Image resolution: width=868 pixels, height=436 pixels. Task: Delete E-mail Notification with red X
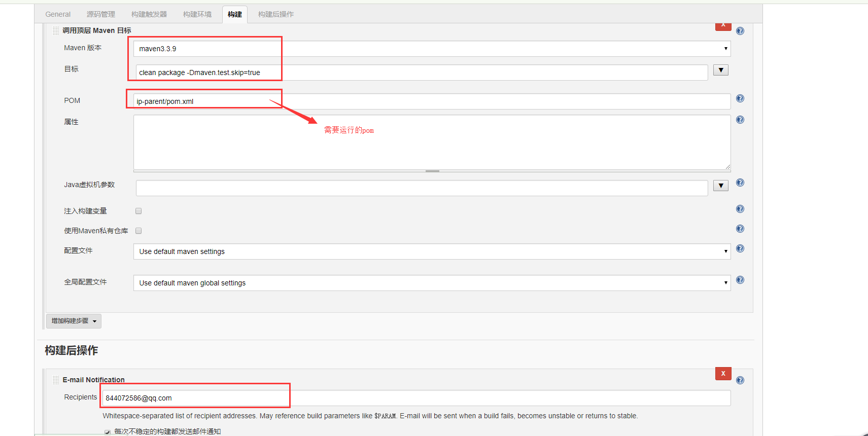[723, 373]
